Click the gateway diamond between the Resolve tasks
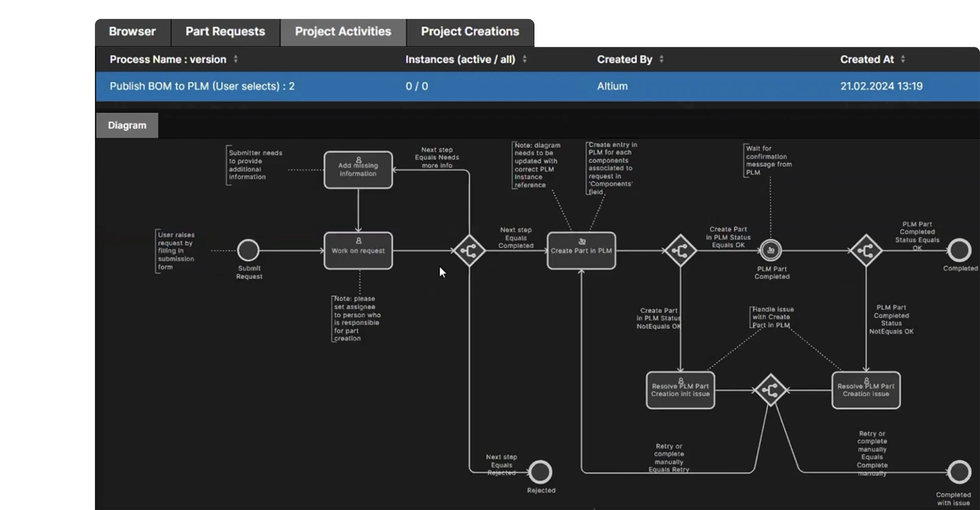The width and height of the screenshot is (980, 510). point(771,390)
